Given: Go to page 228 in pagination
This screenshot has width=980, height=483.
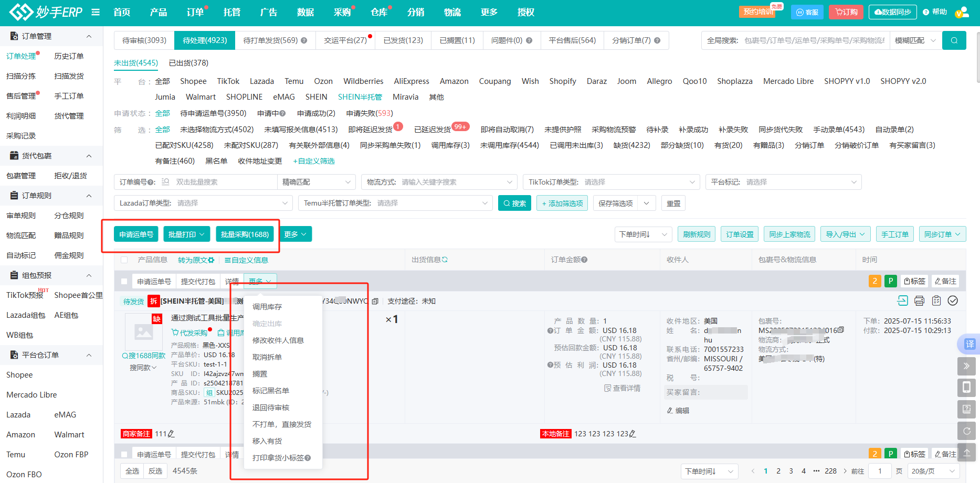Looking at the screenshot, I should click(x=830, y=471).
